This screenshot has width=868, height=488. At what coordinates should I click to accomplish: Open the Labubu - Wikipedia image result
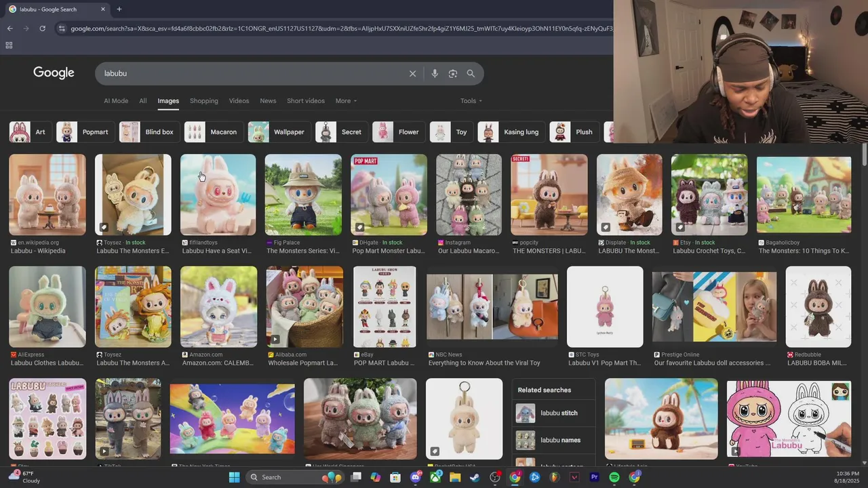tap(47, 195)
